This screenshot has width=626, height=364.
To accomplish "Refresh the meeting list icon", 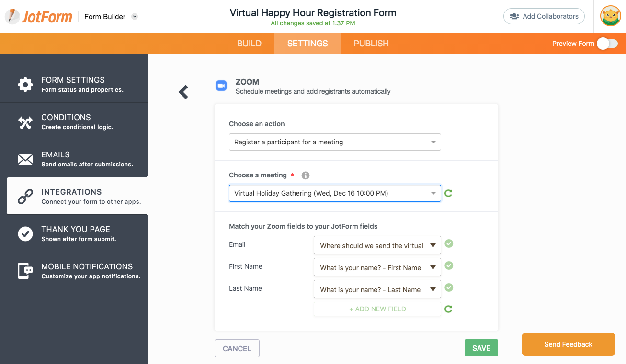I will click(448, 193).
